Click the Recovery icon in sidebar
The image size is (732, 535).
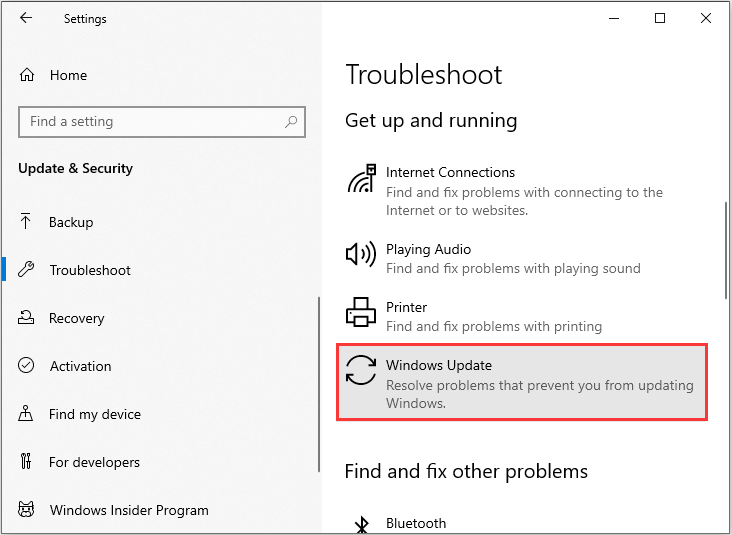click(27, 318)
